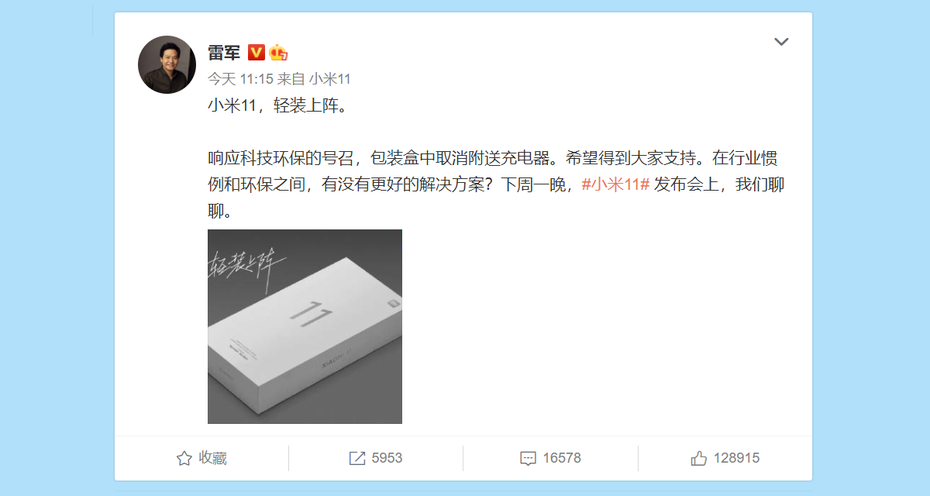Click the repost count 5953
Image resolution: width=930 pixels, height=496 pixels.
pyautogui.click(x=387, y=458)
